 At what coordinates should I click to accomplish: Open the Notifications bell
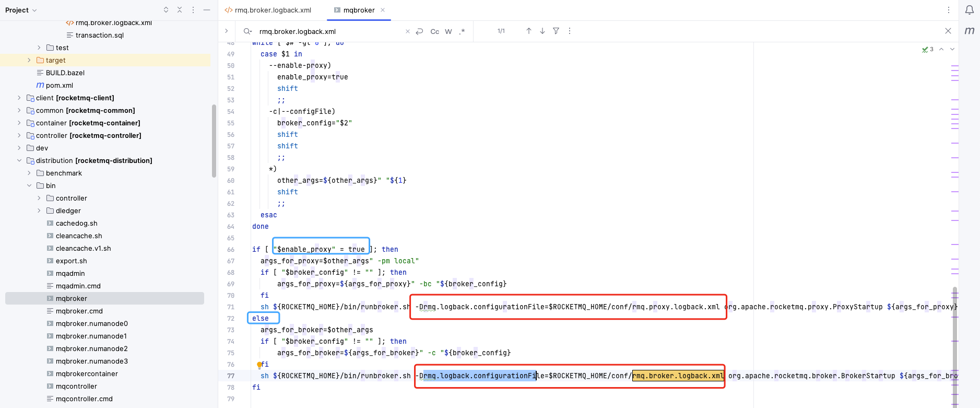(x=969, y=10)
